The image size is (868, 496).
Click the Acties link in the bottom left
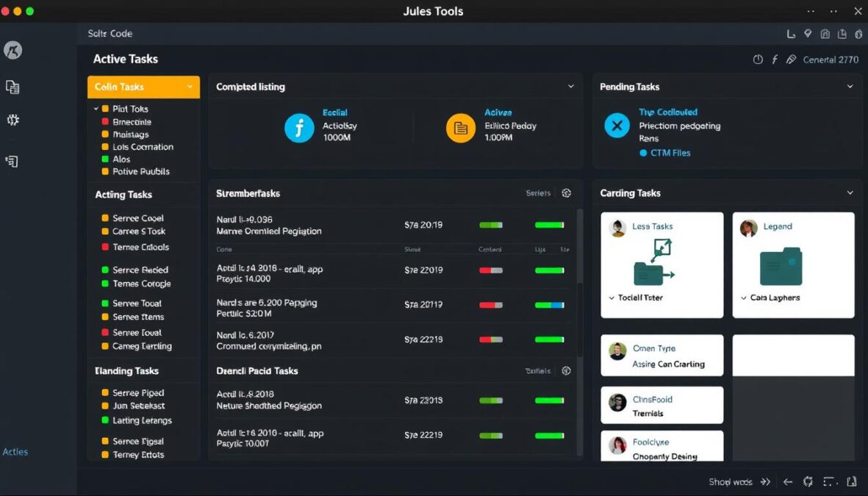[15, 451]
